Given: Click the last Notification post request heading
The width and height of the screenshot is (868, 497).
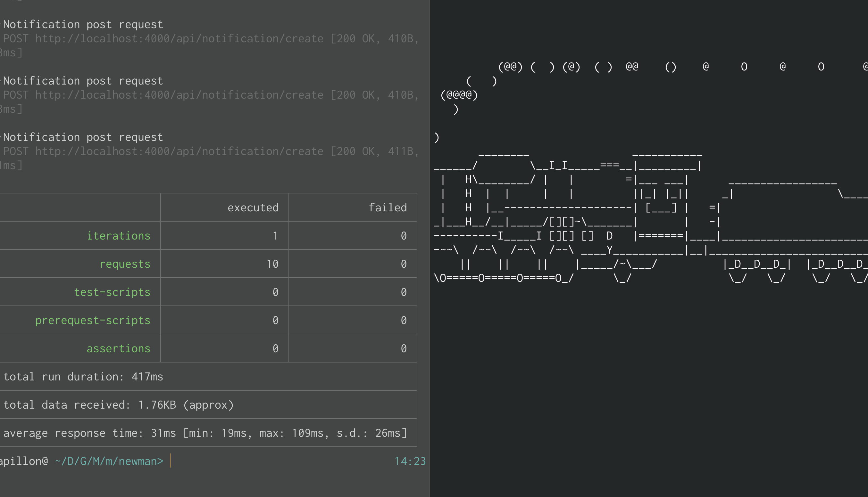Looking at the screenshot, I should (x=83, y=137).
